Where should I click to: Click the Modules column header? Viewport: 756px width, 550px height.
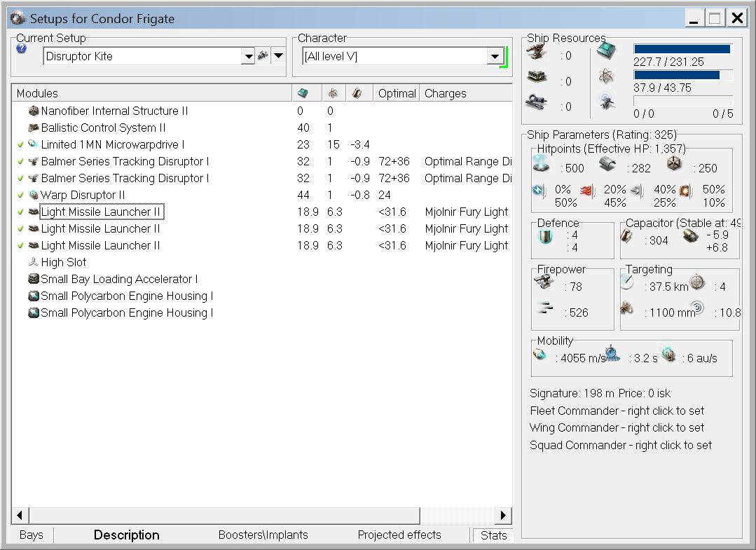pyautogui.click(x=152, y=93)
